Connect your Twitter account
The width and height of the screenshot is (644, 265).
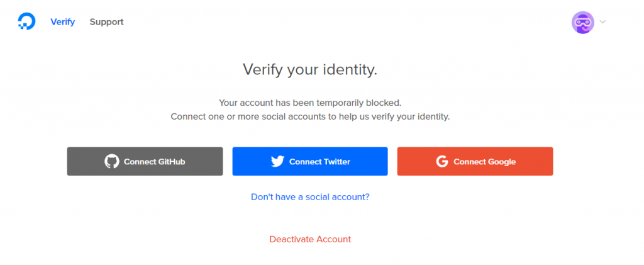coord(310,162)
